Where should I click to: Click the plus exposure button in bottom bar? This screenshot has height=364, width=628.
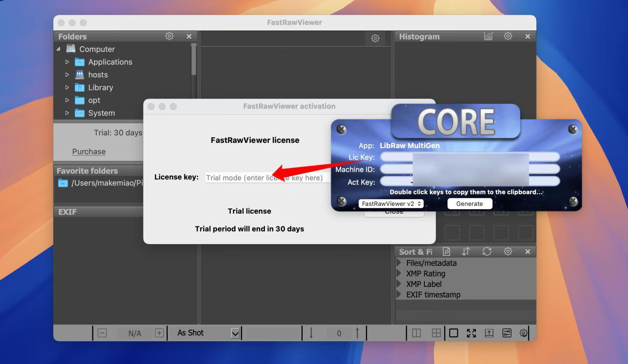pos(159,333)
